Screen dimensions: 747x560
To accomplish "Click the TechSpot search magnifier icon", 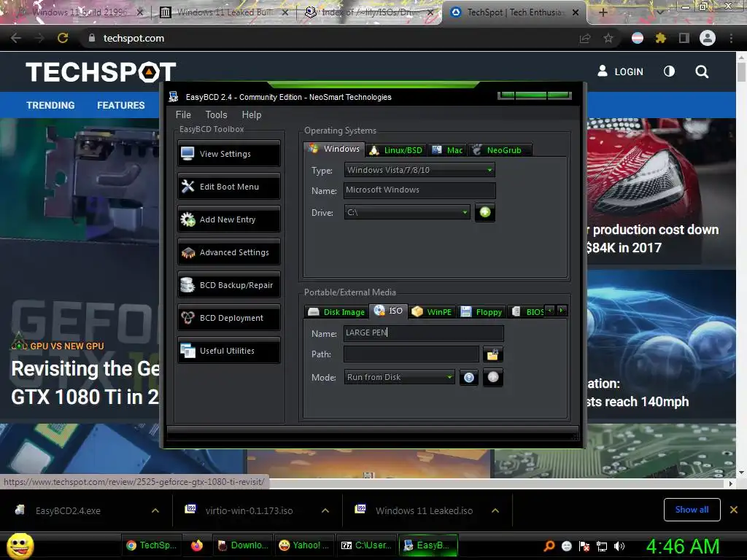I will [702, 72].
